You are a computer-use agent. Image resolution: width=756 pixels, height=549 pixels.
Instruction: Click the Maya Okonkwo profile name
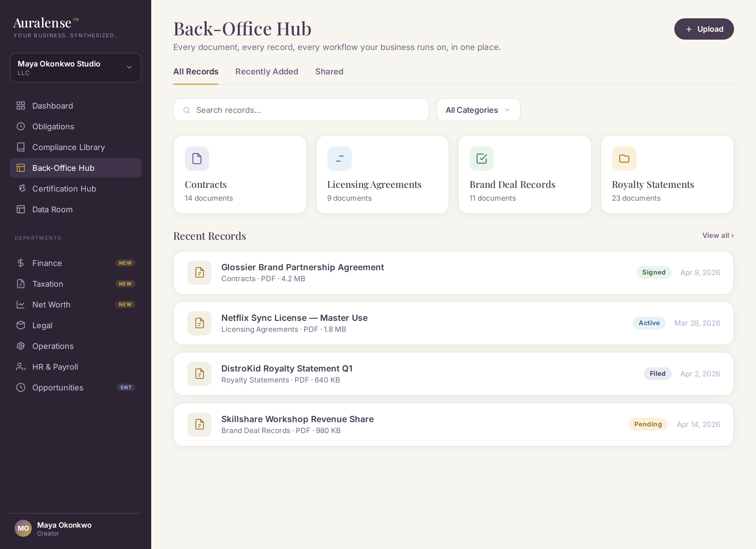click(64, 525)
